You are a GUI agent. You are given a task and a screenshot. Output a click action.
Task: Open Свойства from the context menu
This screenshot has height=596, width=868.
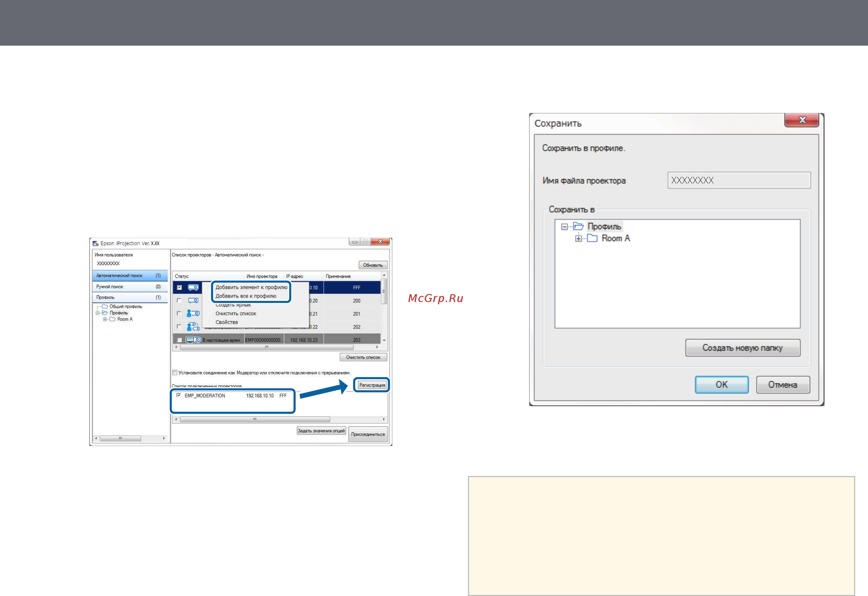tap(226, 322)
